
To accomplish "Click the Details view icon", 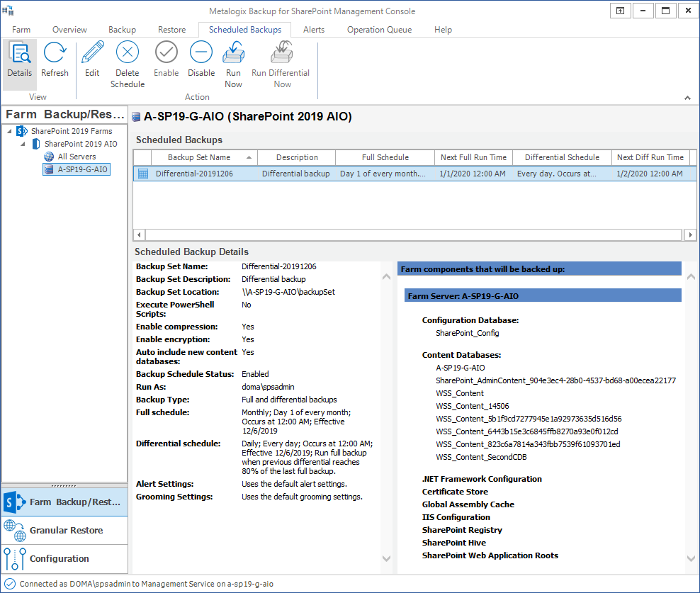I will [x=19, y=60].
